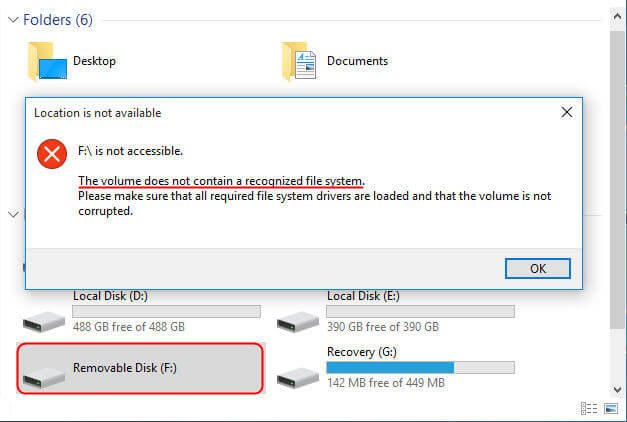Viewport: 627px width, 422px height.
Task: Click the Documents folder label
Action: [x=357, y=61]
